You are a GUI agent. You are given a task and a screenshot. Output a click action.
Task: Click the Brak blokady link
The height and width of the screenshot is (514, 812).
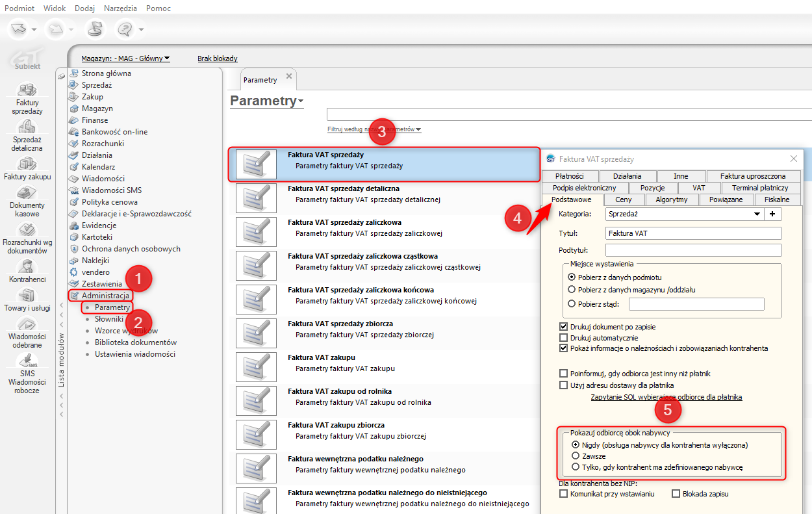218,58
